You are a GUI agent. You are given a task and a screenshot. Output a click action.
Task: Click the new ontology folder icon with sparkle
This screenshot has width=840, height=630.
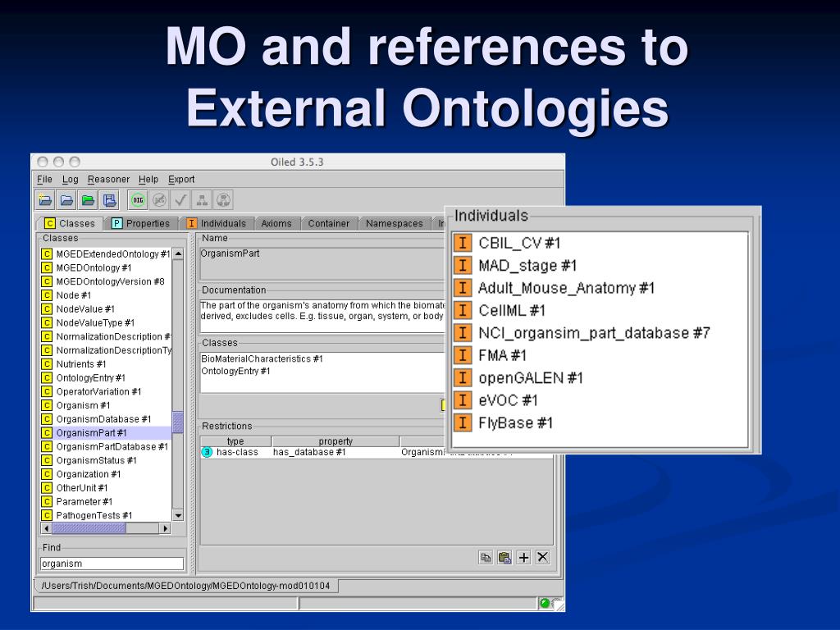[46, 200]
